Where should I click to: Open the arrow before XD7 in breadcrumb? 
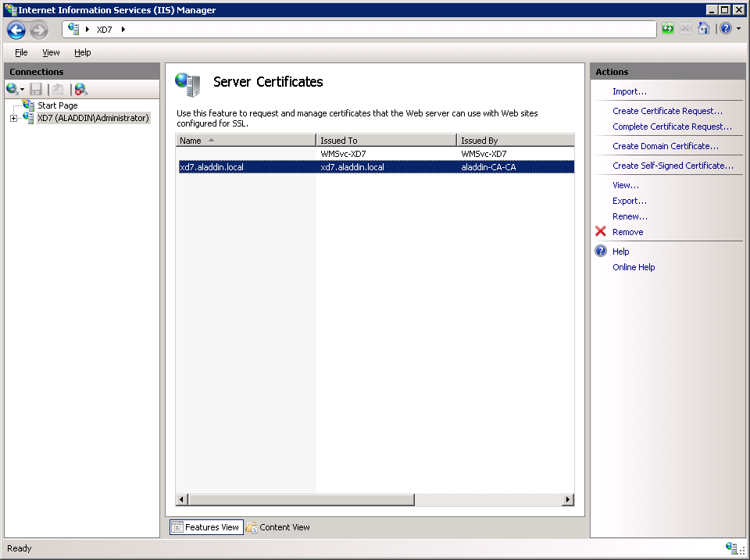point(87,30)
